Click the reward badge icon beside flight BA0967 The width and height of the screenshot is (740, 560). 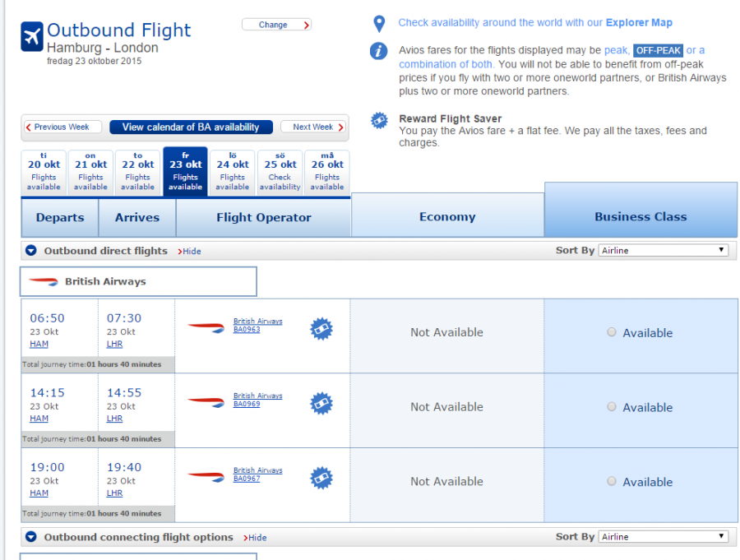tap(321, 477)
